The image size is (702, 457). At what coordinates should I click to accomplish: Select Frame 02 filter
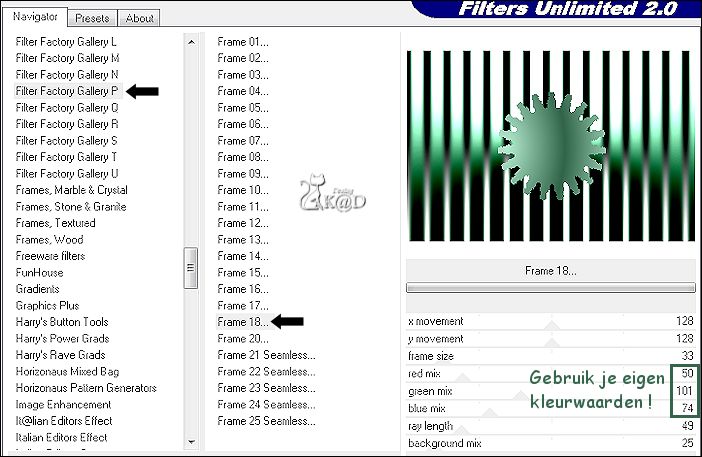(243, 58)
